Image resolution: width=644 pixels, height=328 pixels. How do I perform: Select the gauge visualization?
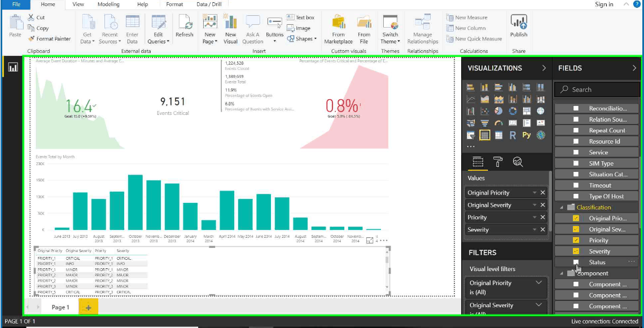tap(498, 123)
